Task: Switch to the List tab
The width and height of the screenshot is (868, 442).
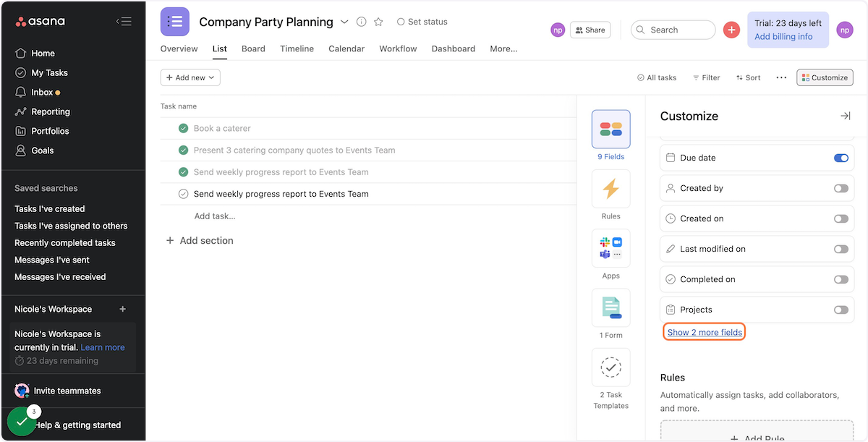Action: (220, 48)
